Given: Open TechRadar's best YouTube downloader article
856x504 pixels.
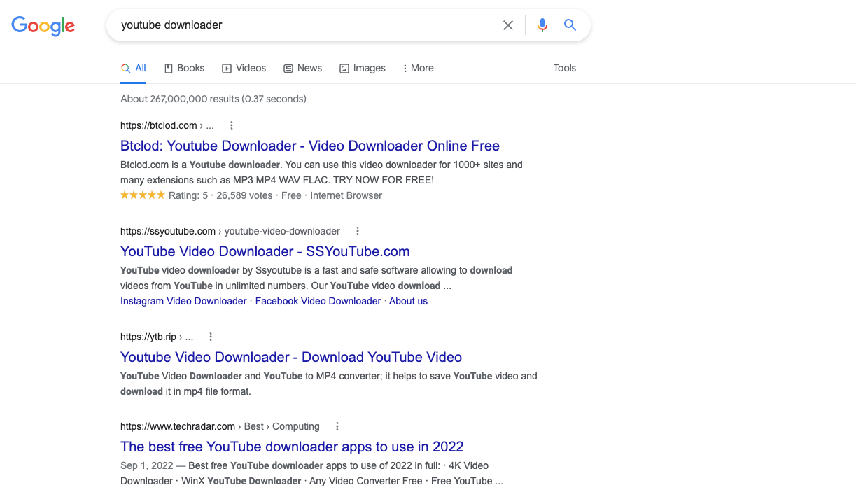Looking at the screenshot, I should pos(291,447).
